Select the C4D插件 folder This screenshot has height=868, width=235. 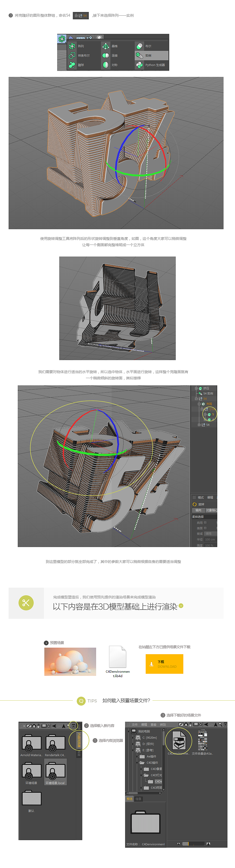152,763
